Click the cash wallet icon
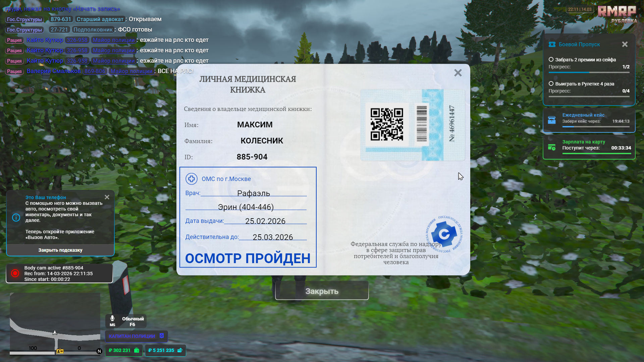This screenshot has width=644, height=362. [x=137, y=350]
